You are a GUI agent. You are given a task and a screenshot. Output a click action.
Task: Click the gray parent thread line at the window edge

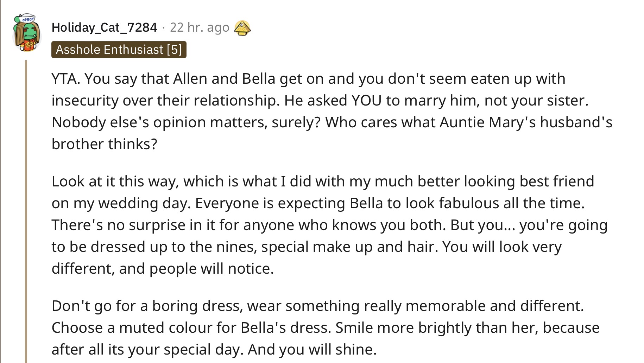click(1, 181)
